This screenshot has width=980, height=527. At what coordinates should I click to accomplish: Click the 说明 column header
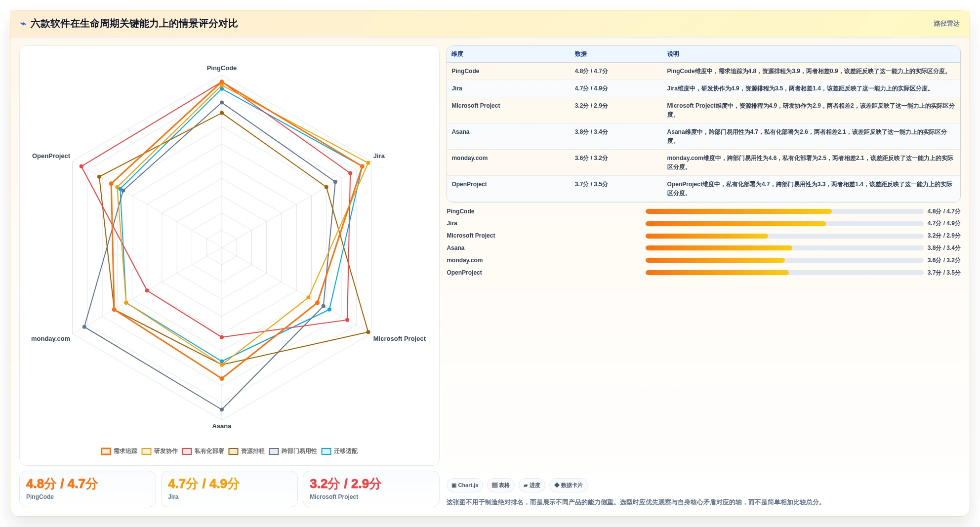point(673,54)
